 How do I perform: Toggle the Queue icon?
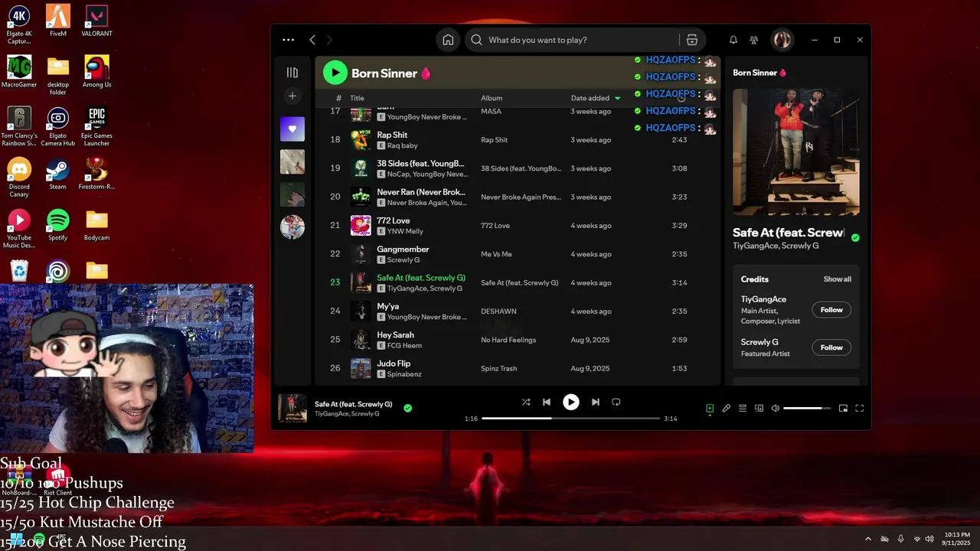pyautogui.click(x=743, y=409)
